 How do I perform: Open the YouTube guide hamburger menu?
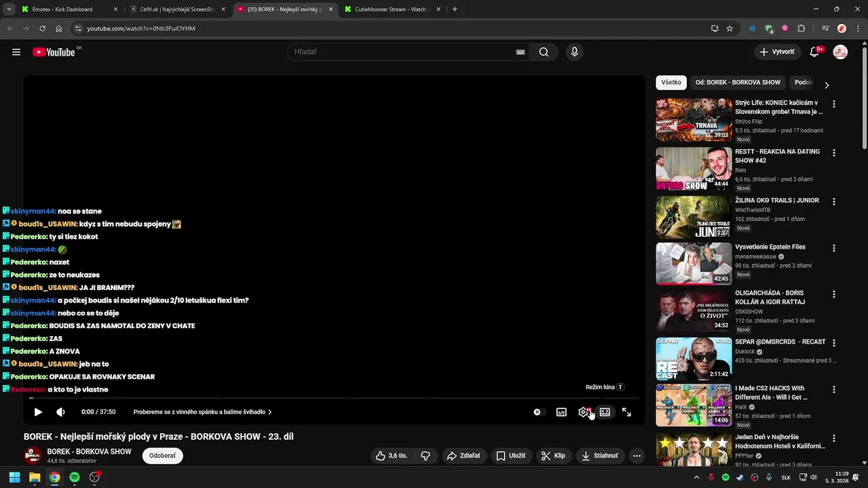pyautogui.click(x=16, y=52)
